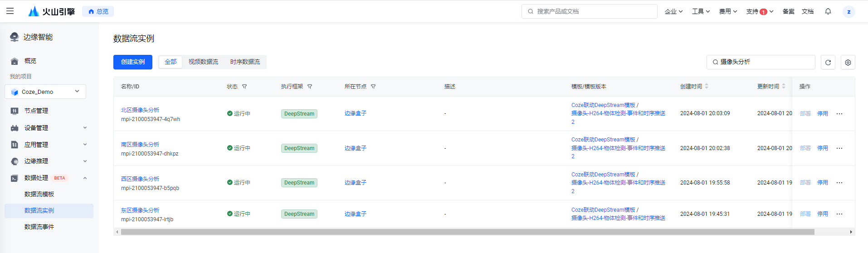
Task: Open more actions for 北区摄像头分析
Action: tap(839, 114)
